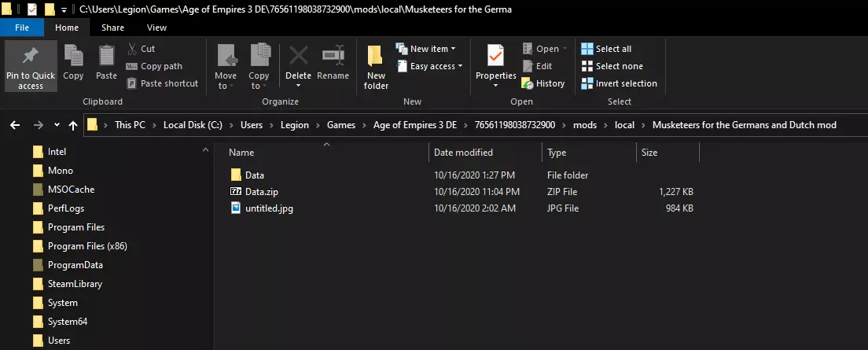Open Properties with the checkmark icon
This screenshot has width=868, height=350.
pos(495,57)
